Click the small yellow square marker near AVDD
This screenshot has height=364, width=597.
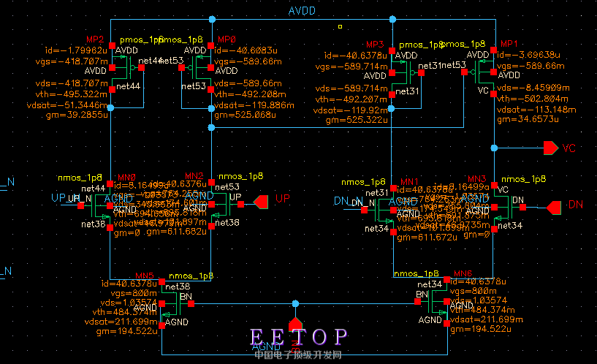click(x=340, y=26)
